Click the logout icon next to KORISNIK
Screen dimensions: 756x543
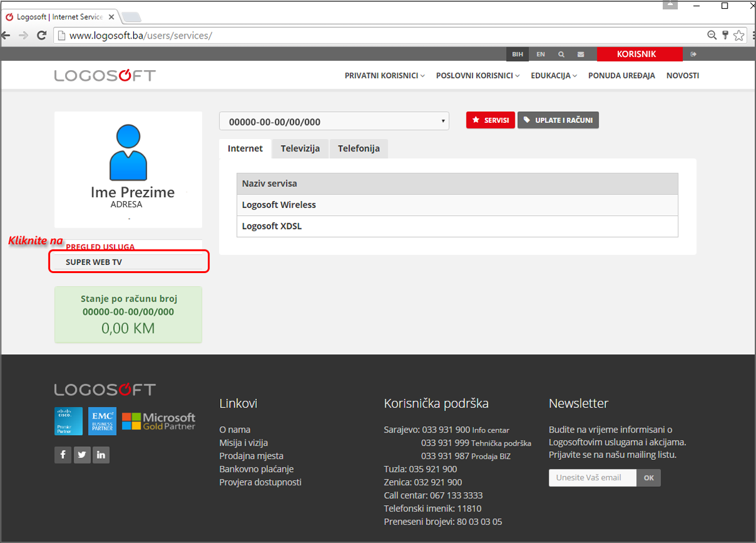[693, 55]
